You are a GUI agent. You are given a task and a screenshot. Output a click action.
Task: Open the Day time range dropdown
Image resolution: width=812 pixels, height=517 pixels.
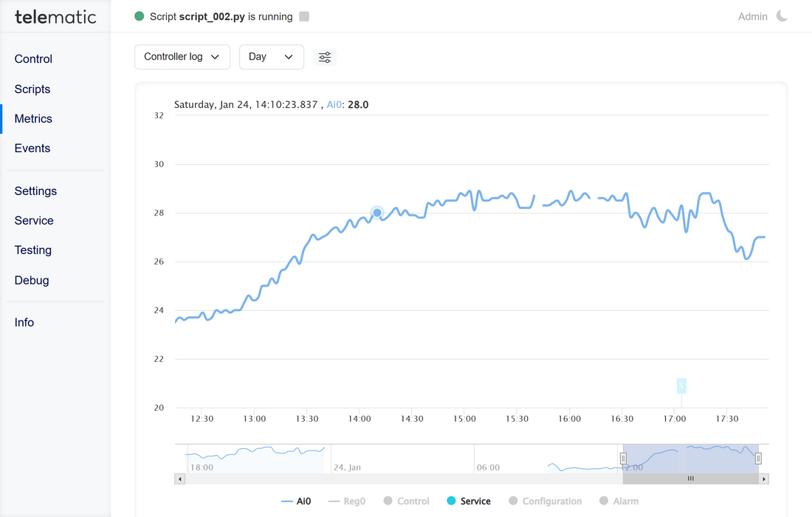pyautogui.click(x=271, y=57)
